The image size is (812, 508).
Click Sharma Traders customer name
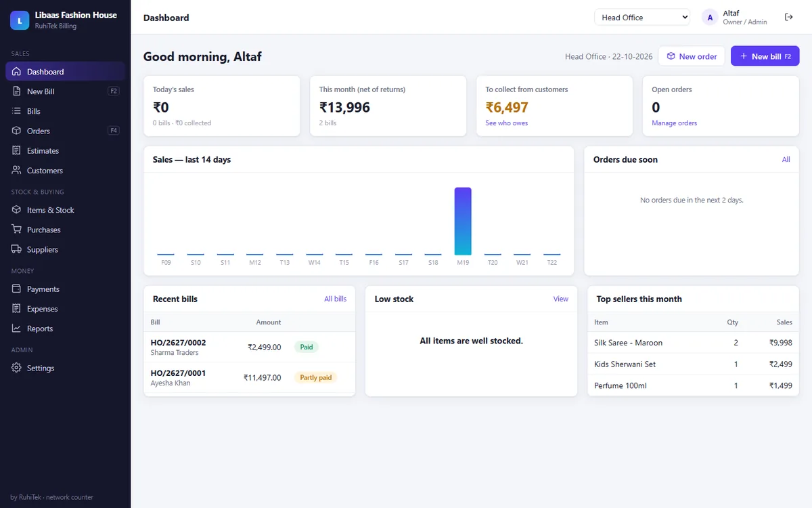(x=175, y=352)
